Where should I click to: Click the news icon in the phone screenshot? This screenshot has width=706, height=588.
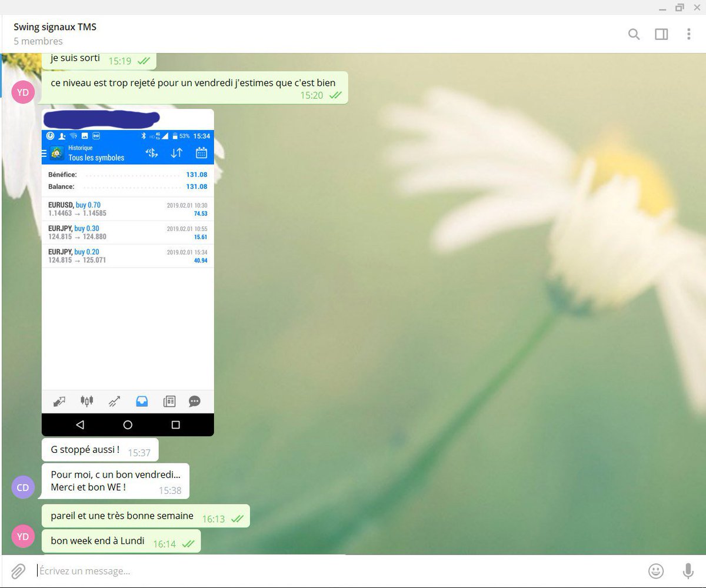coord(169,402)
